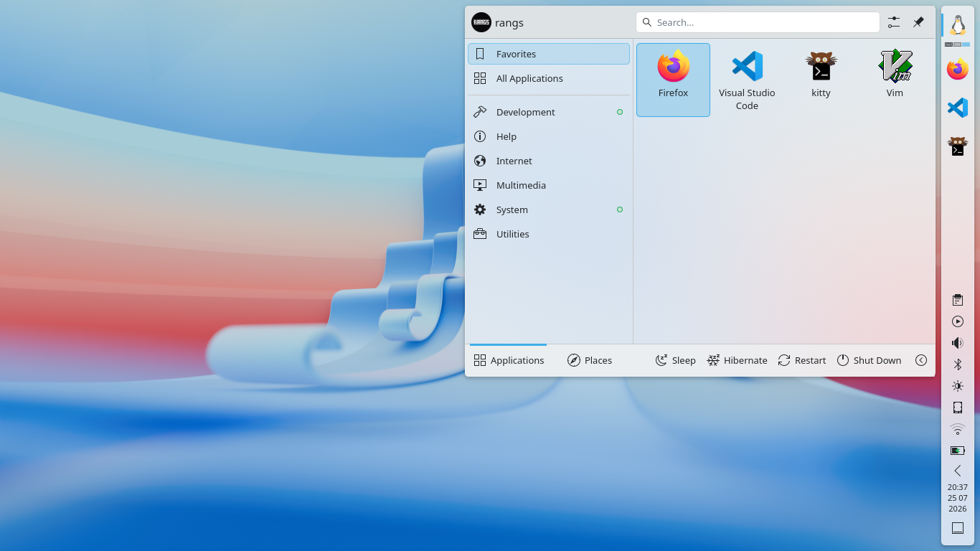980x551 pixels.
Task: Open the Development category
Action: [549, 112]
